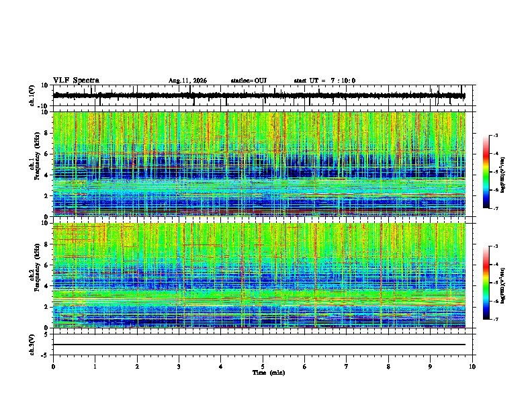Click the time axis tick label "7"
Screen dimensions: 532x411
[x=347, y=367]
